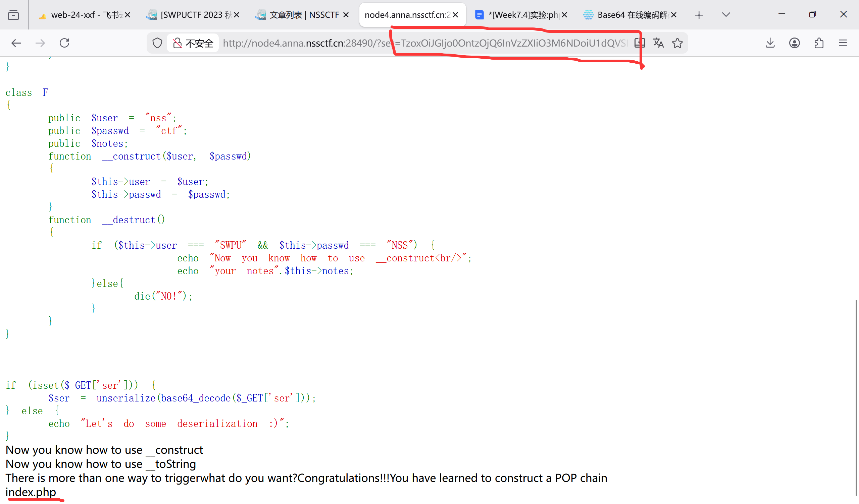Open the translate page icon

coord(658,43)
